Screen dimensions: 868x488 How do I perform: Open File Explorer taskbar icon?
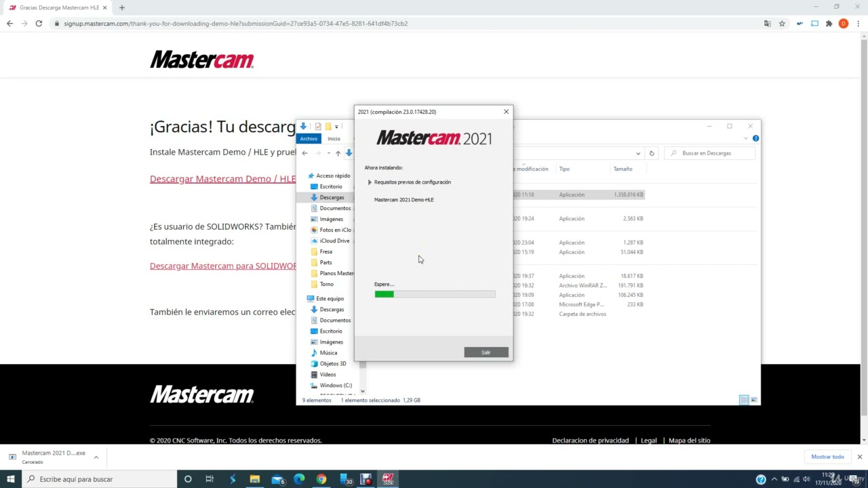click(255, 479)
